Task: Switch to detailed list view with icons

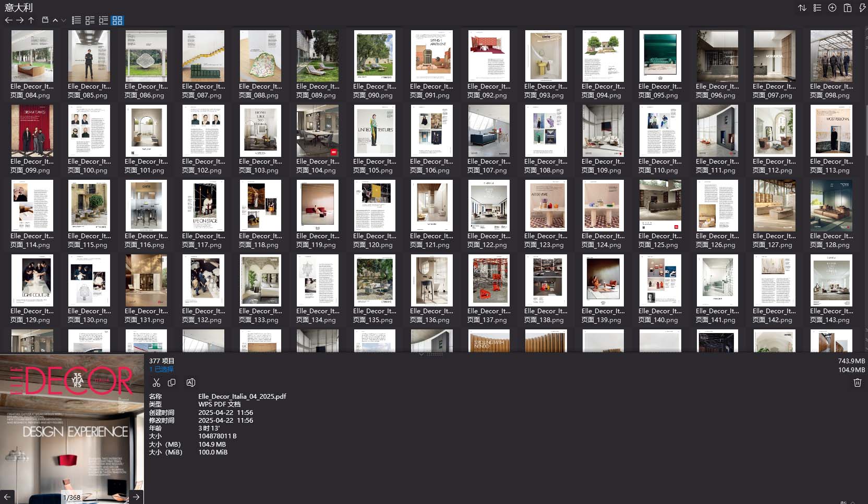Action: [x=90, y=20]
